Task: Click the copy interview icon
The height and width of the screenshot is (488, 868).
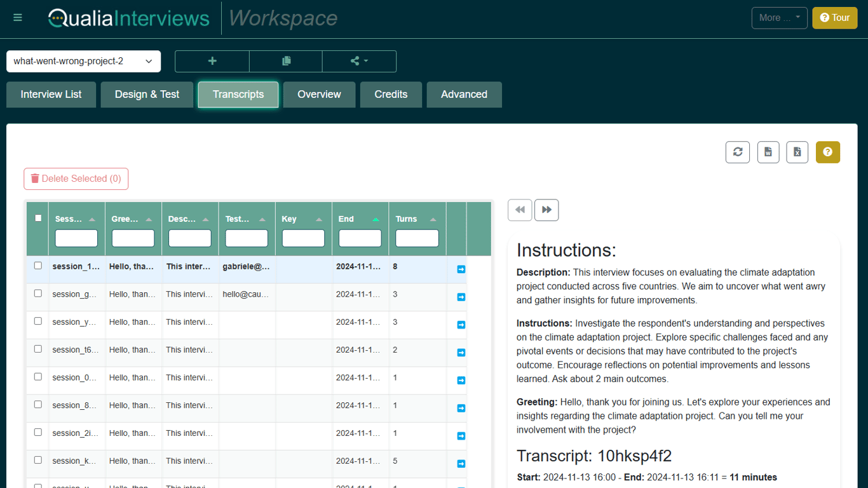Action: point(286,61)
